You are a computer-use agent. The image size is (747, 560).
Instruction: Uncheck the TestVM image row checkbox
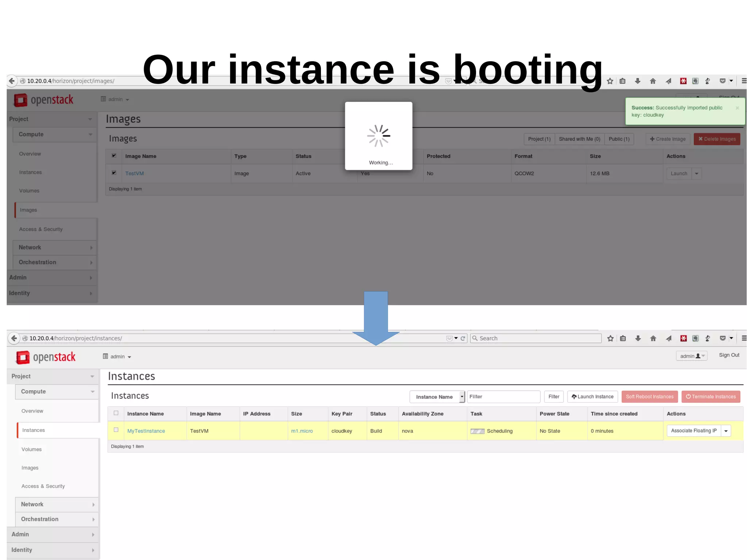tap(114, 173)
